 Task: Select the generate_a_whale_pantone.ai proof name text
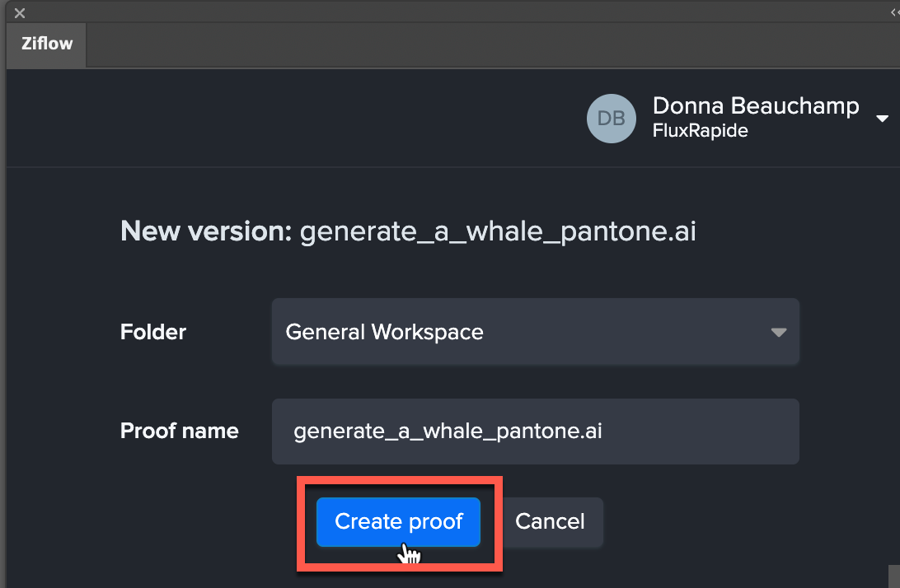pos(448,431)
